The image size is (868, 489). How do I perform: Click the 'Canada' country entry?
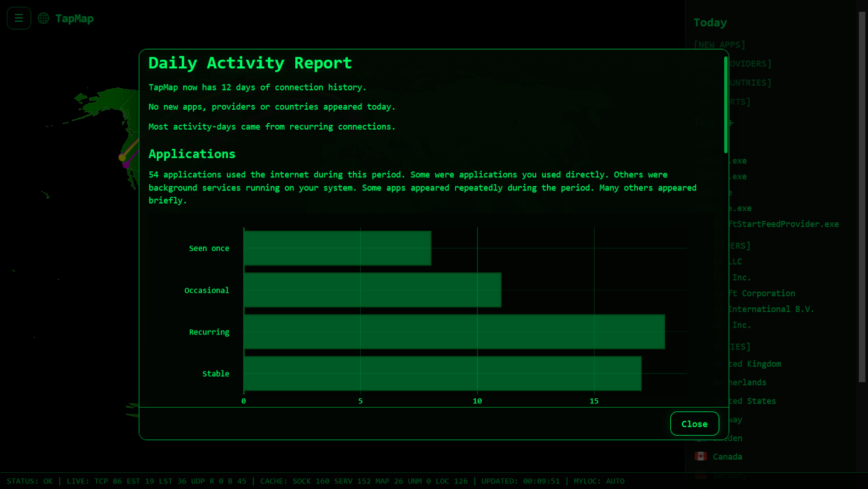(727, 457)
